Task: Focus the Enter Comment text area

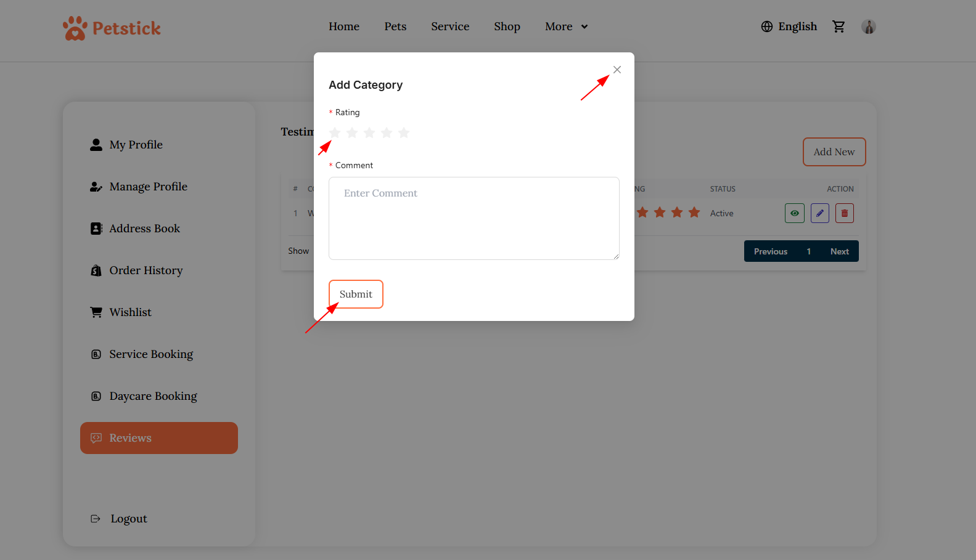Action: [474, 218]
